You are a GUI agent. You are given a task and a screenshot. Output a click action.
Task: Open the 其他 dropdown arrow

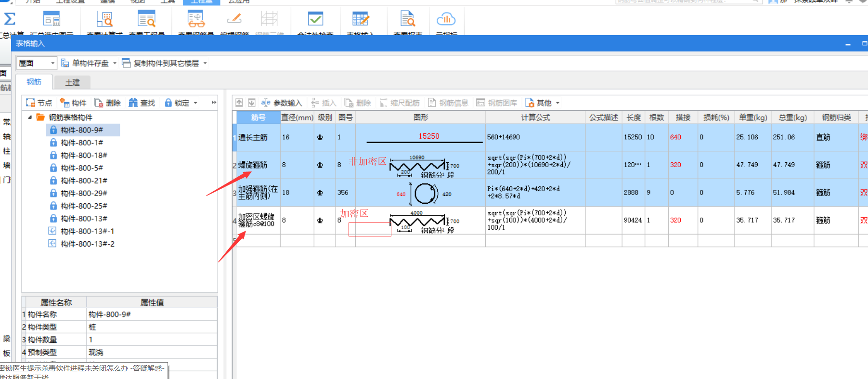[x=557, y=103]
